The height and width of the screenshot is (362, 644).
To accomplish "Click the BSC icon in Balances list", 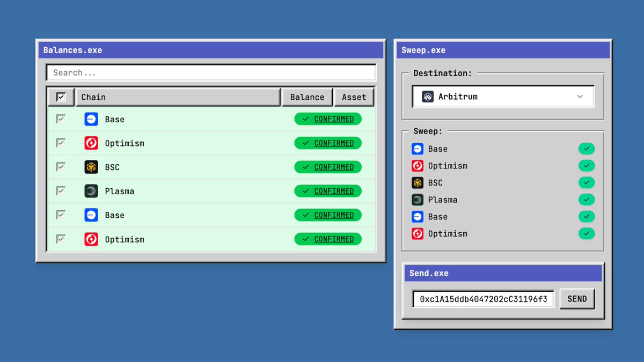I will 91,167.
